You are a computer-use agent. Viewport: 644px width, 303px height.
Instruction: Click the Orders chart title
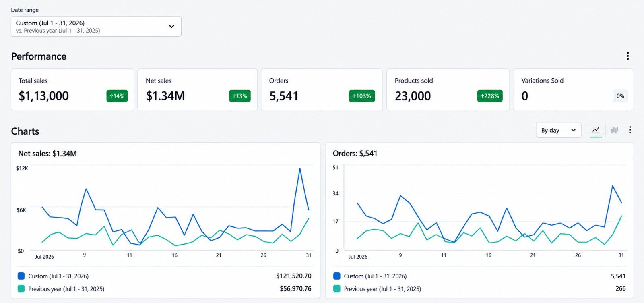pos(355,154)
